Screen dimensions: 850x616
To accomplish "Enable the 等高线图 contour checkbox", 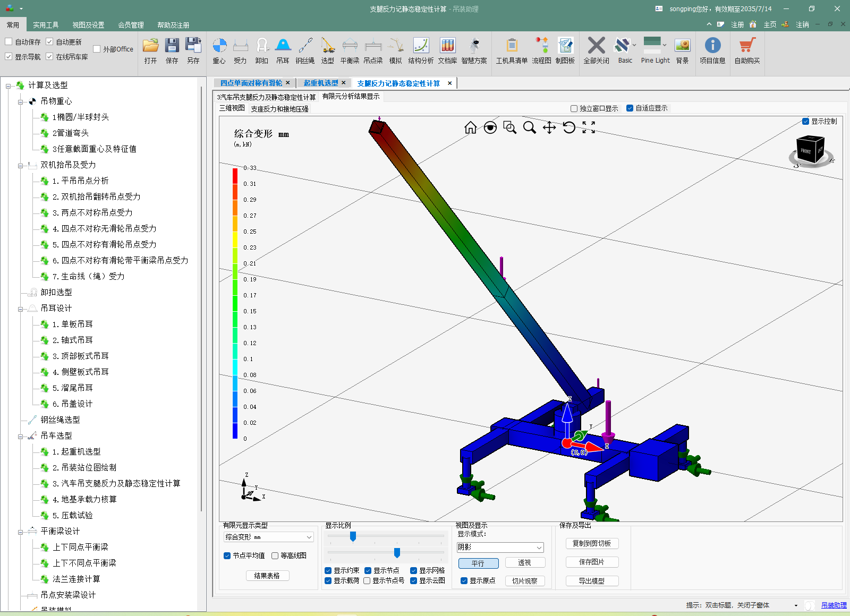I will click(275, 555).
